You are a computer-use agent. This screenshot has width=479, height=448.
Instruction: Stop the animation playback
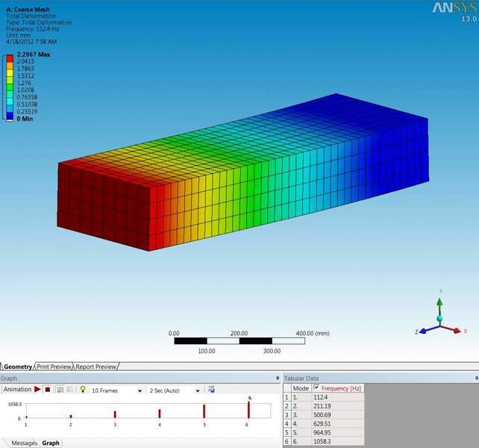47,390
